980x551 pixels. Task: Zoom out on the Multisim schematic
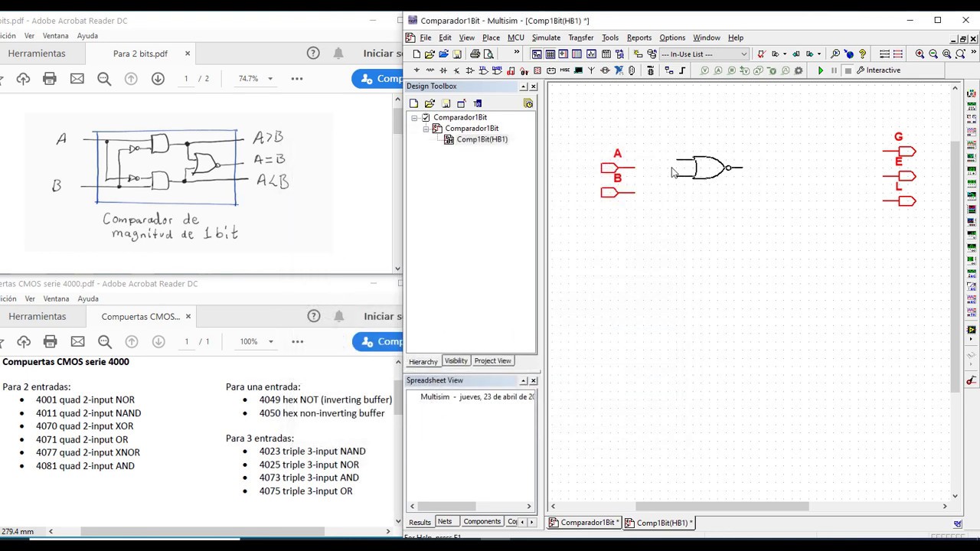(933, 54)
